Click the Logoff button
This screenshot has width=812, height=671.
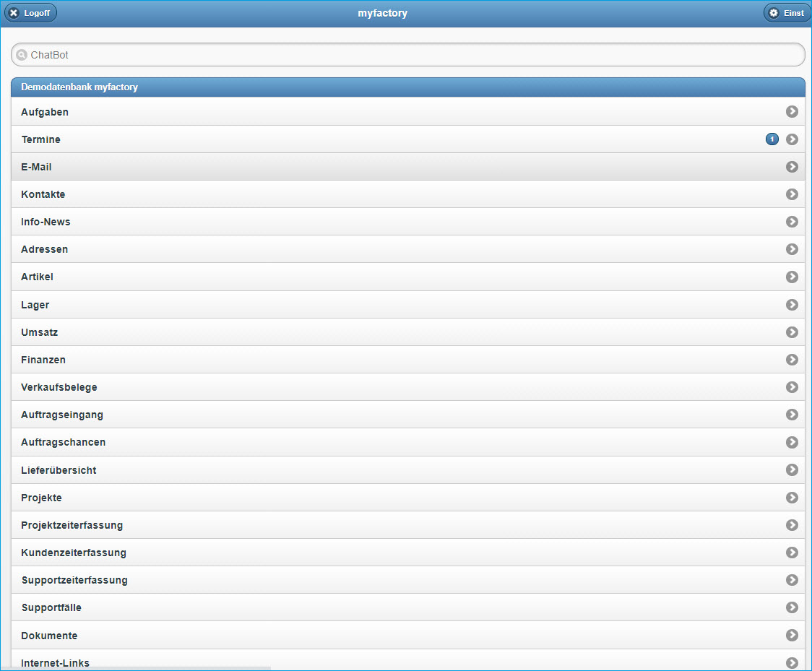(x=30, y=13)
